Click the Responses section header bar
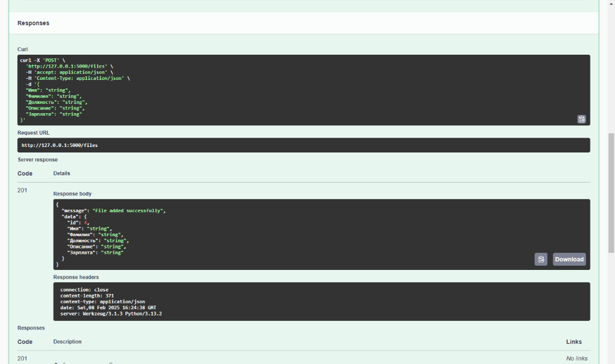This screenshot has width=615, height=364. [x=303, y=23]
